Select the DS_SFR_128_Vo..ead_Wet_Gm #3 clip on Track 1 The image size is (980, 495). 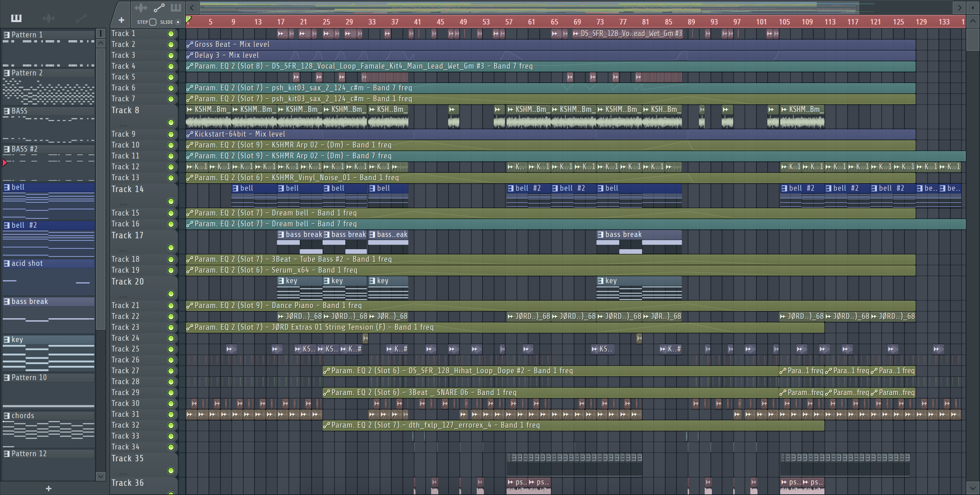coord(628,34)
